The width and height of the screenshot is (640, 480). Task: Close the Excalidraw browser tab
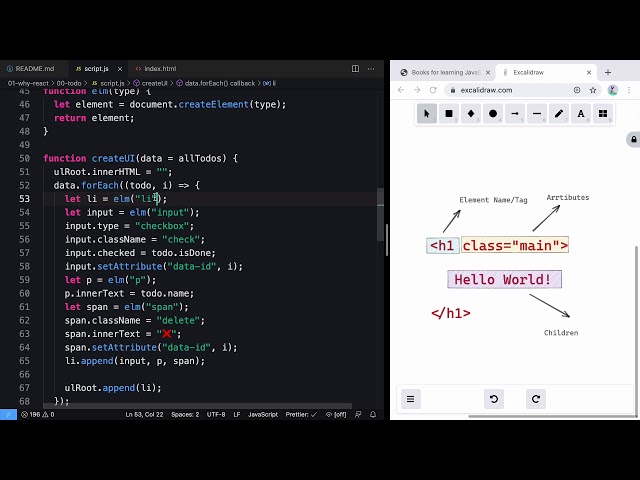tap(589, 73)
